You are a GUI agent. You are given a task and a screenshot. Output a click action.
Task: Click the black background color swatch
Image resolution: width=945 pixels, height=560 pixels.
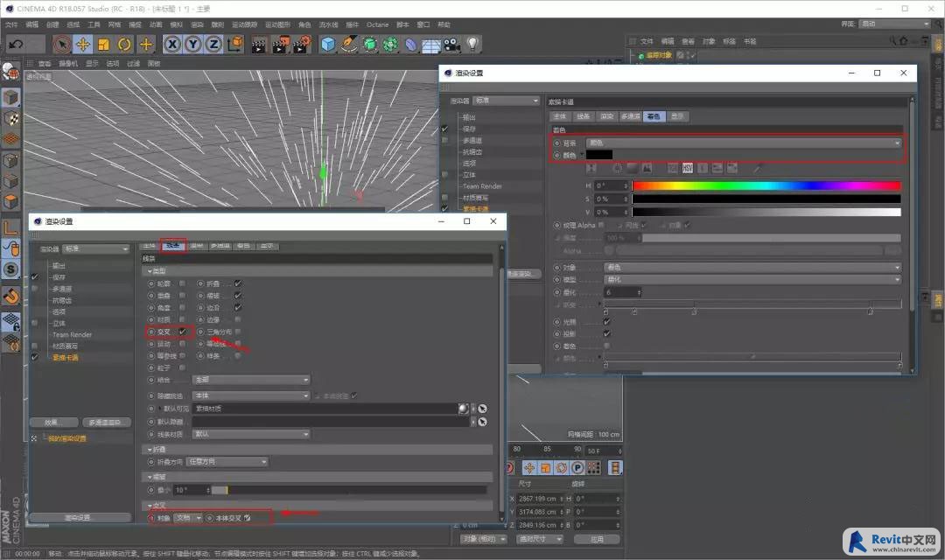[599, 155]
